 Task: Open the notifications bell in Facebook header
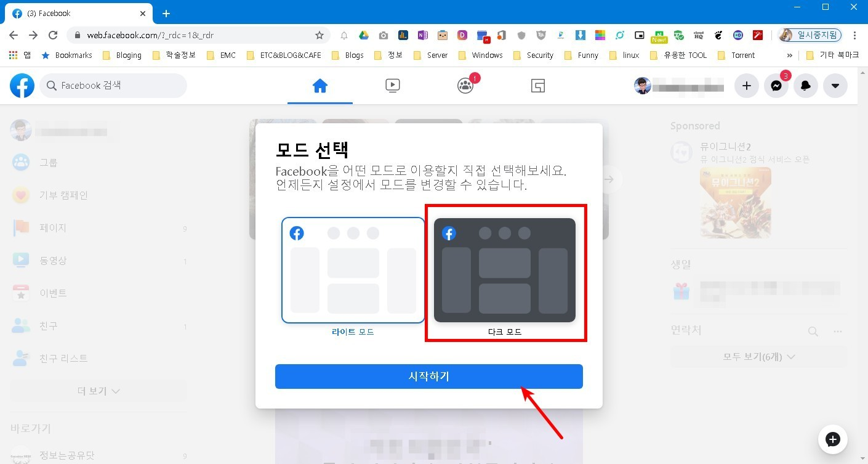(806, 86)
